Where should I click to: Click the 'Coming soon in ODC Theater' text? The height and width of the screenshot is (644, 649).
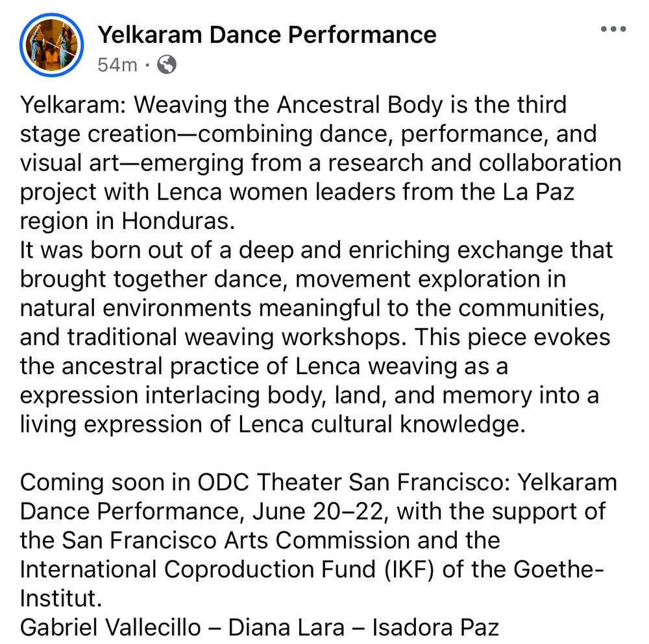[182, 483]
